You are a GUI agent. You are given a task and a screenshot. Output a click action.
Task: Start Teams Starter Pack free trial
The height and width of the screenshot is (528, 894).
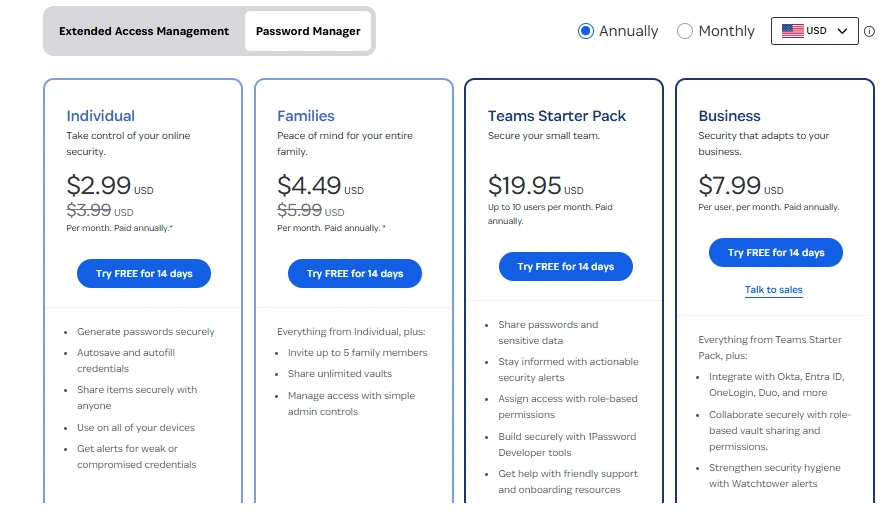[x=566, y=266]
